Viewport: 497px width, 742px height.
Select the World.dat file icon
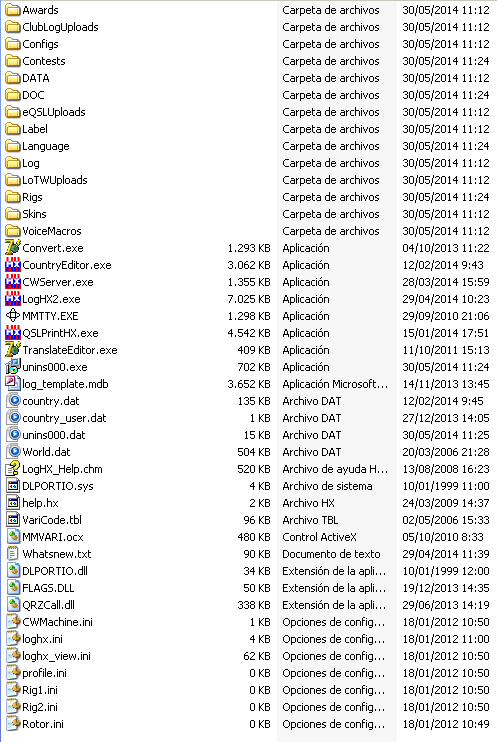(x=13, y=452)
